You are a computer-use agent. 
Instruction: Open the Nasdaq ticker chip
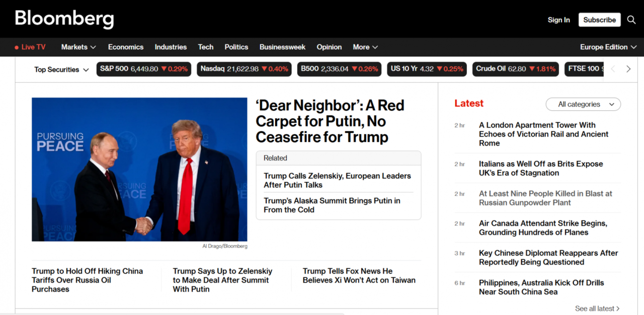coord(245,69)
